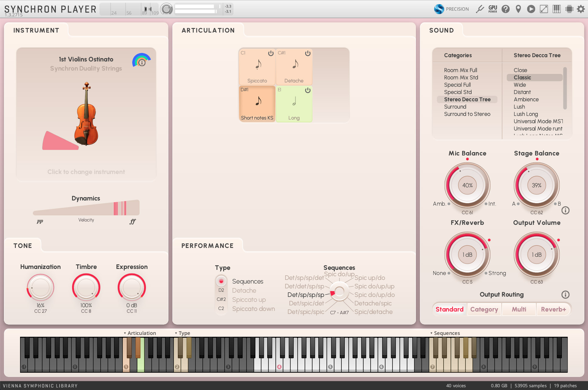
Task: Toggle power on the Spiccato articulation slot
Action: coord(271,53)
